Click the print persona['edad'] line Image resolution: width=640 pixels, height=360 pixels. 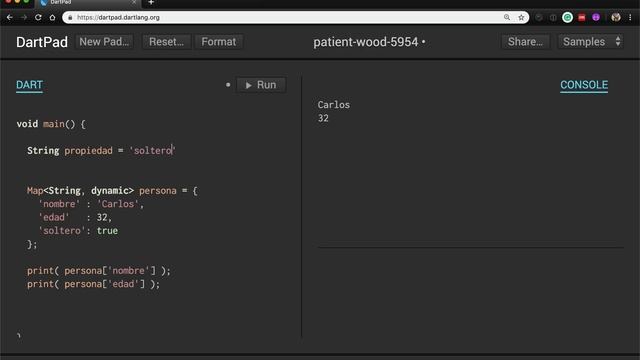(93, 284)
